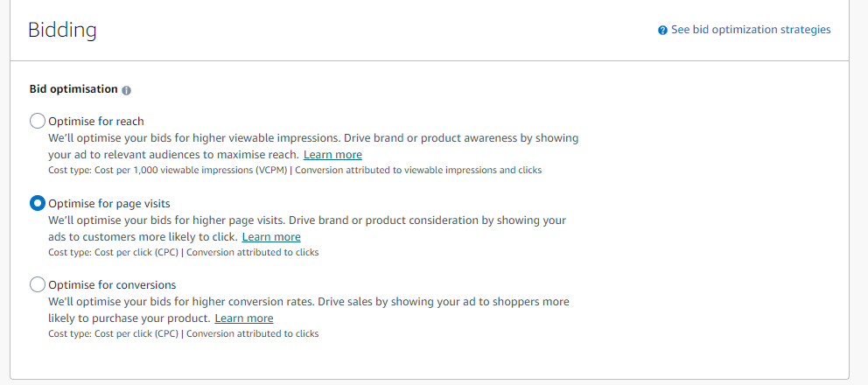Image resolution: width=868 pixels, height=385 pixels.
Task: Click the Bidding section heading
Action: 62,30
